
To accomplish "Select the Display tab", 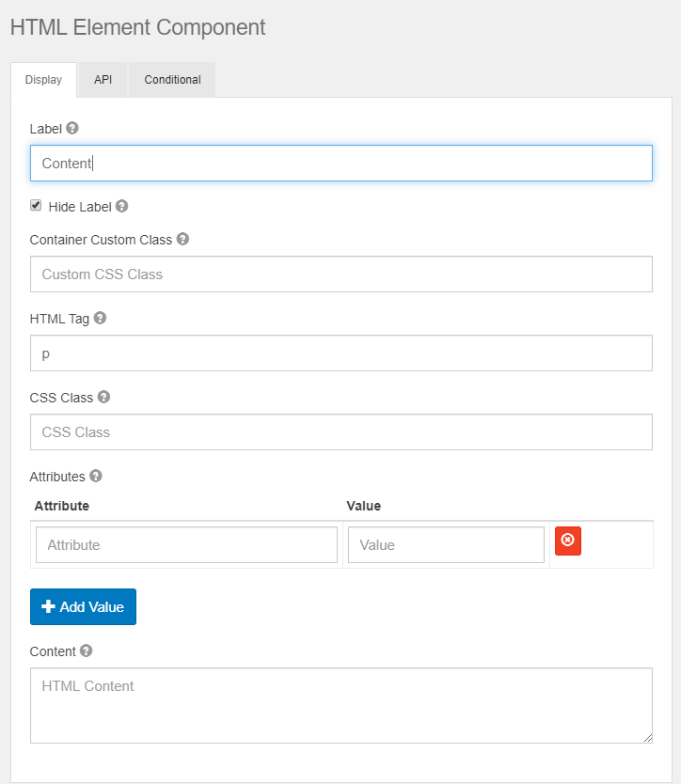I will point(43,80).
